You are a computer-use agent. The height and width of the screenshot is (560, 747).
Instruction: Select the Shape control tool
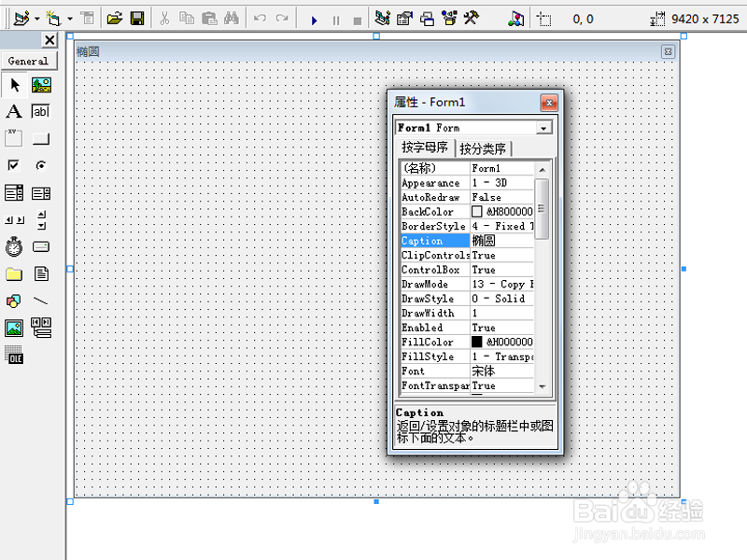tap(14, 301)
